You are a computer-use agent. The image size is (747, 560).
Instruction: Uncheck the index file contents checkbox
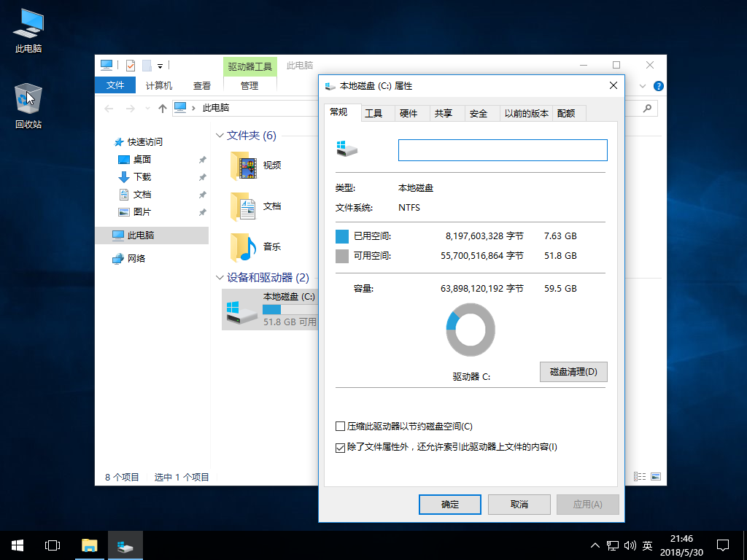click(340, 447)
